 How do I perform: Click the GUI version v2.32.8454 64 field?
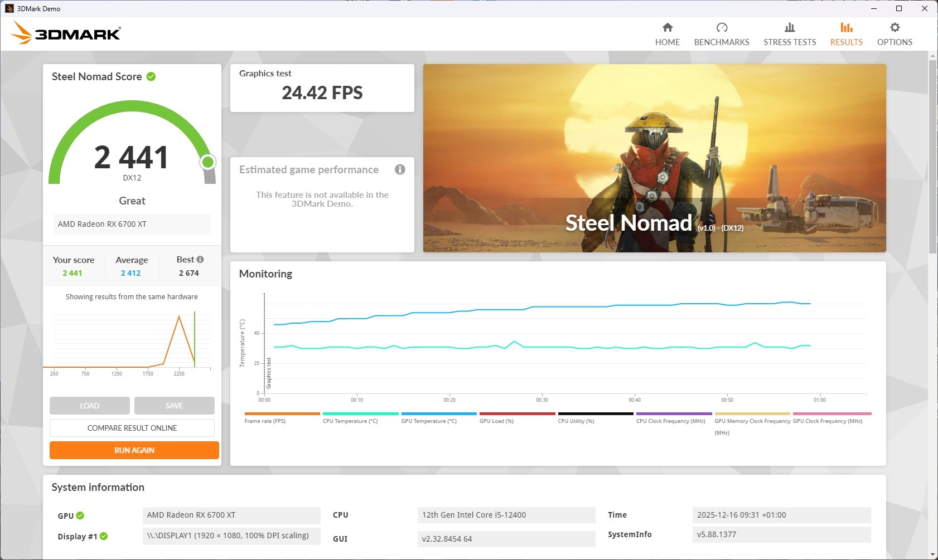tap(506, 539)
